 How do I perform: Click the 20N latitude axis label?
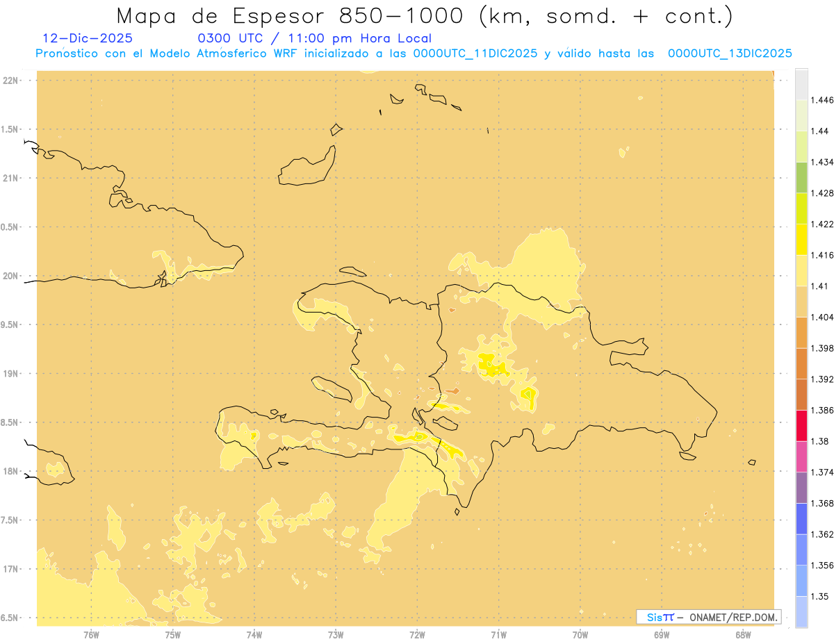(x=10, y=276)
